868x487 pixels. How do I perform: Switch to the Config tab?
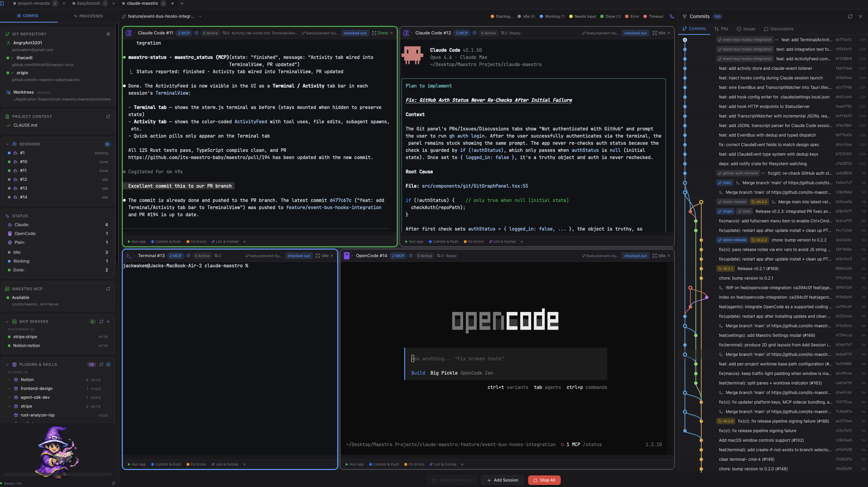click(x=28, y=16)
